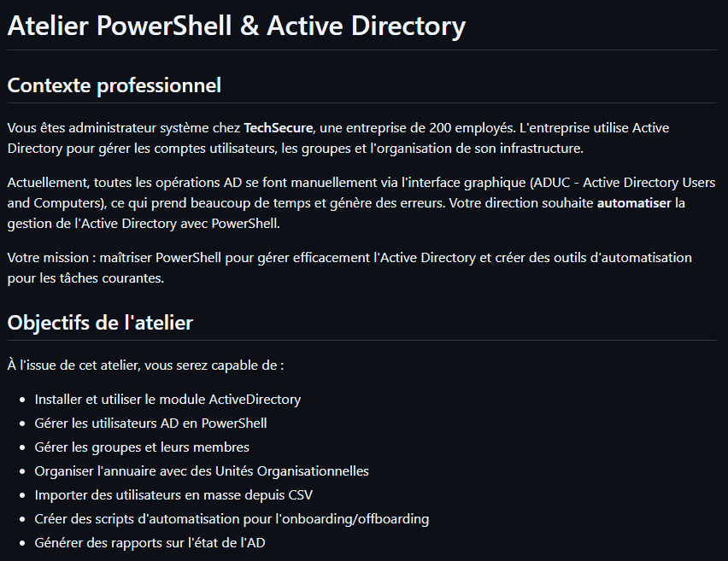Click the bullet about installing the ActiveDirectory module

[x=167, y=399]
